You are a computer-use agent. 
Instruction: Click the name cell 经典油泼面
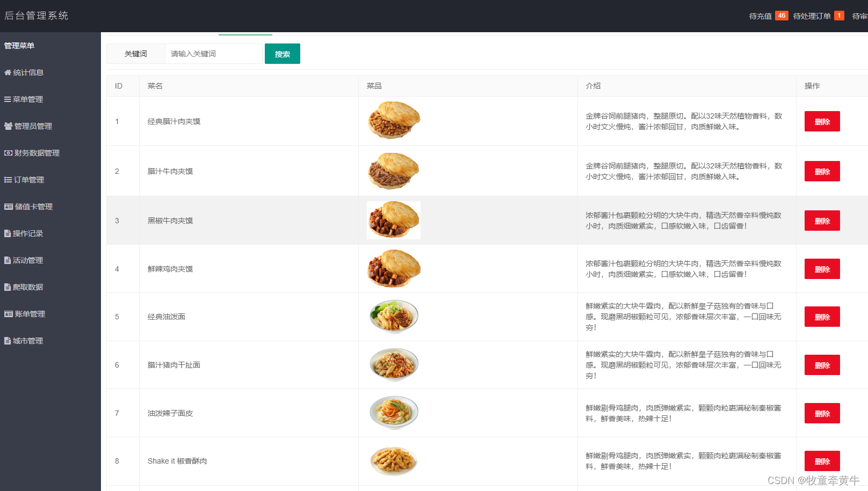tap(167, 317)
